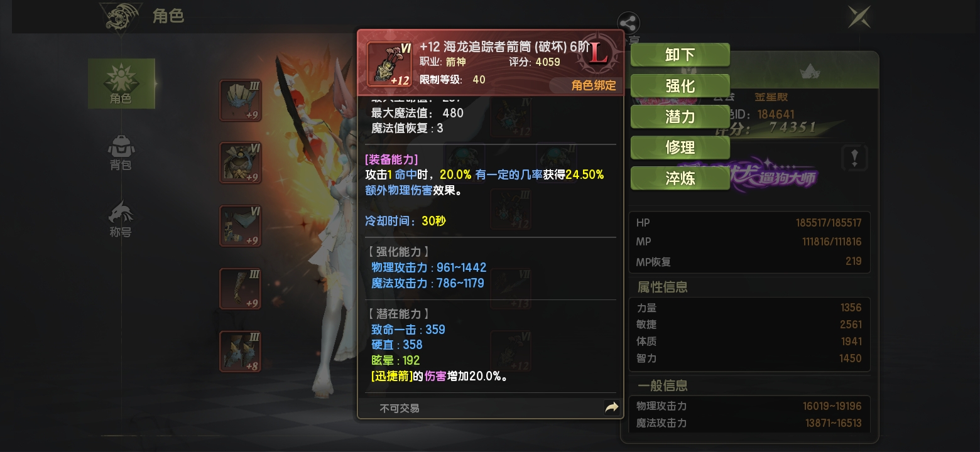Tap the share icon above the tooltip
This screenshot has width=980, height=452.
point(628,24)
